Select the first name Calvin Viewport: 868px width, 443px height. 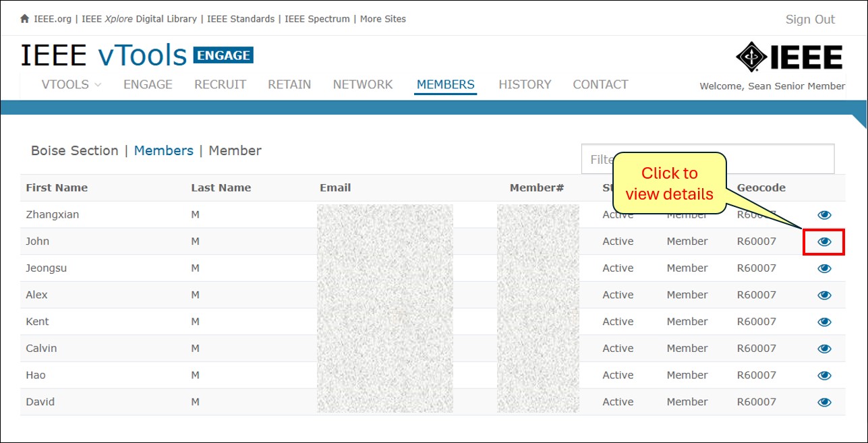41,349
